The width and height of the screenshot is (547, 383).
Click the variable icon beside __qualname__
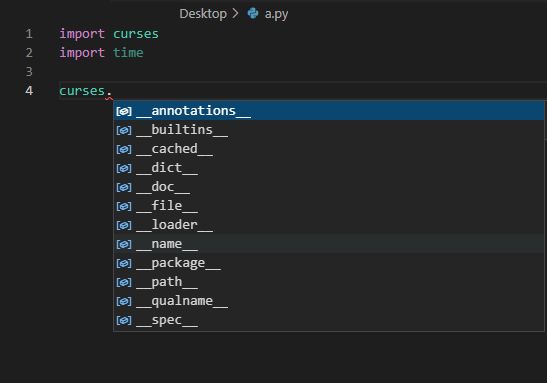[124, 301]
